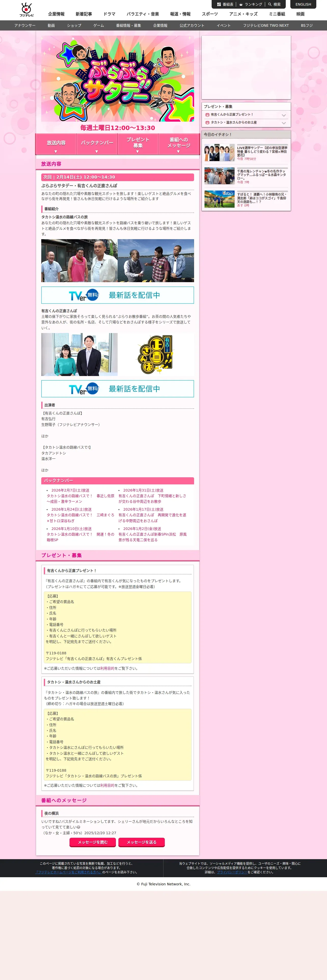Select the 夜の横浜 message title
327x980 pixels.
click(51, 813)
